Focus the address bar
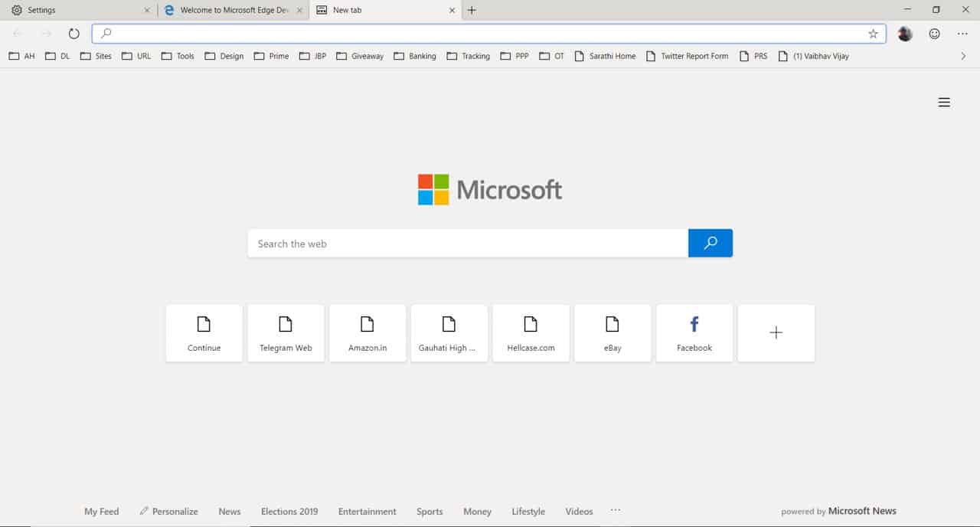The image size is (980, 527). pyautogui.click(x=488, y=34)
